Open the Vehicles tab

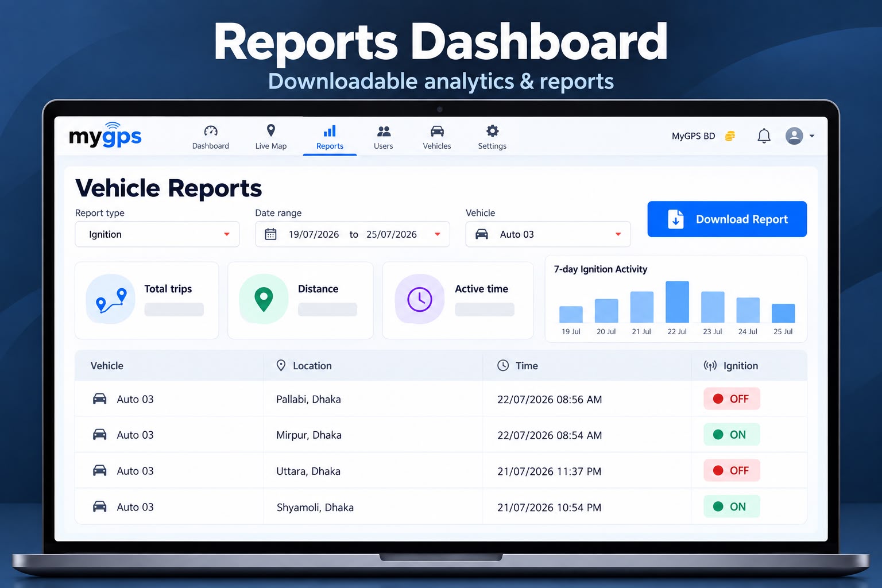click(437, 137)
